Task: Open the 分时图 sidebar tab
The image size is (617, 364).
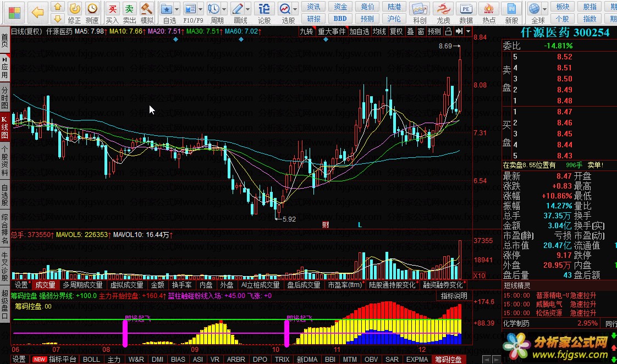Action: (5, 96)
